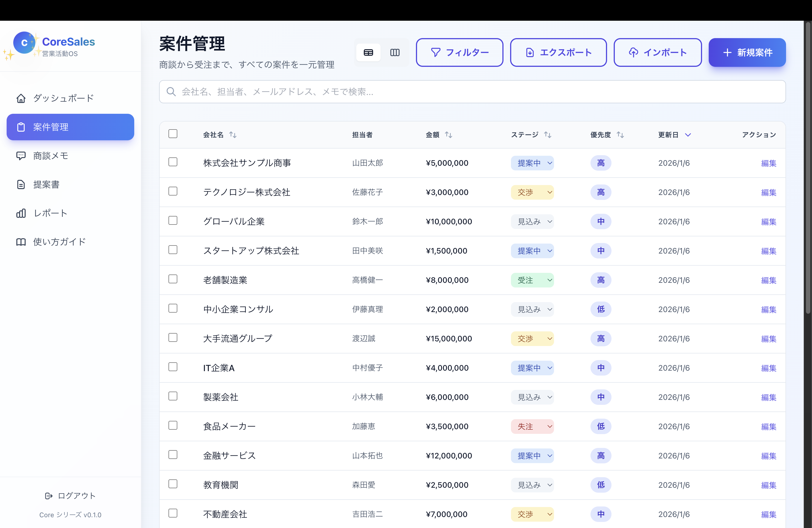Click the CoreSales logo icon
Image resolution: width=812 pixels, height=528 pixels.
[x=24, y=43]
